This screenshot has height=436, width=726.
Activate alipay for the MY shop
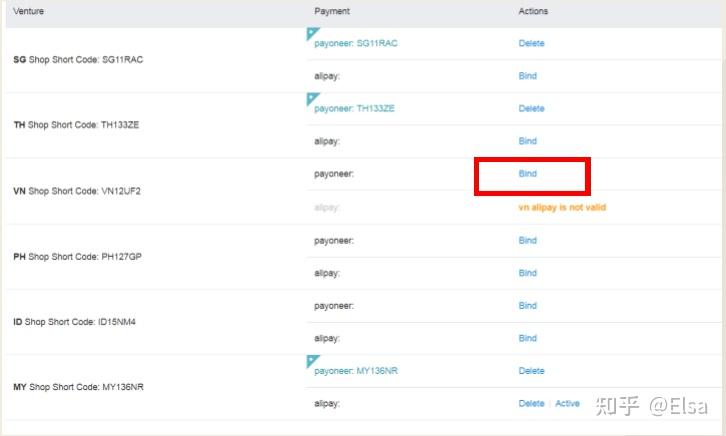pos(567,404)
